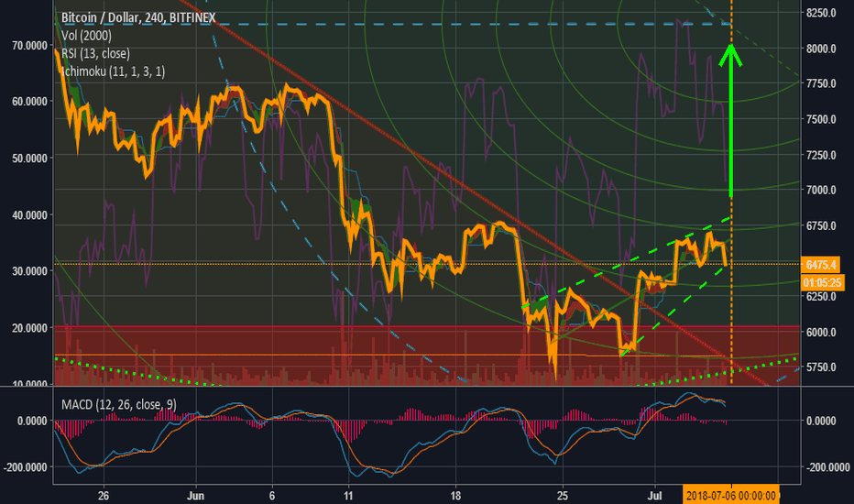Click the MACD left axis -200.0000 value

pyautogui.click(x=26, y=467)
